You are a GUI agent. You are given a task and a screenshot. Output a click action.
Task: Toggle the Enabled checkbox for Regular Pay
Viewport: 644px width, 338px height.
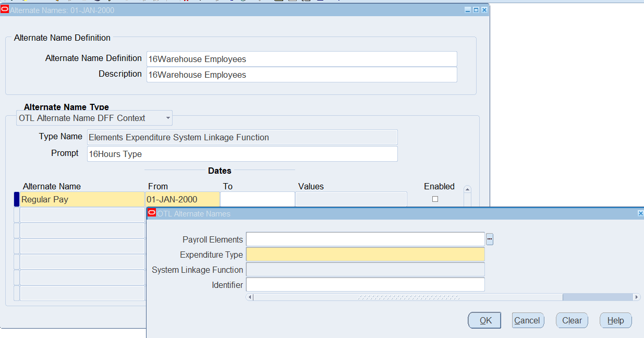click(x=435, y=199)
